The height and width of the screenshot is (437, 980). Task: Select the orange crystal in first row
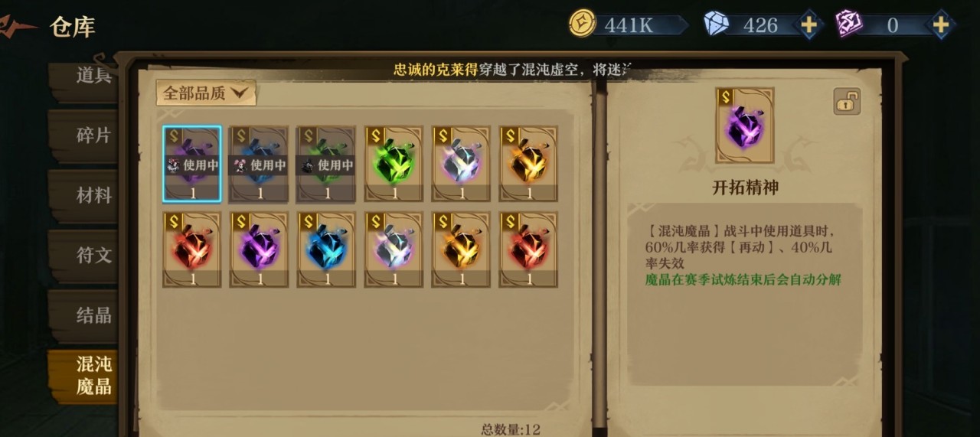pyautogui.click(x=529, y=164)
